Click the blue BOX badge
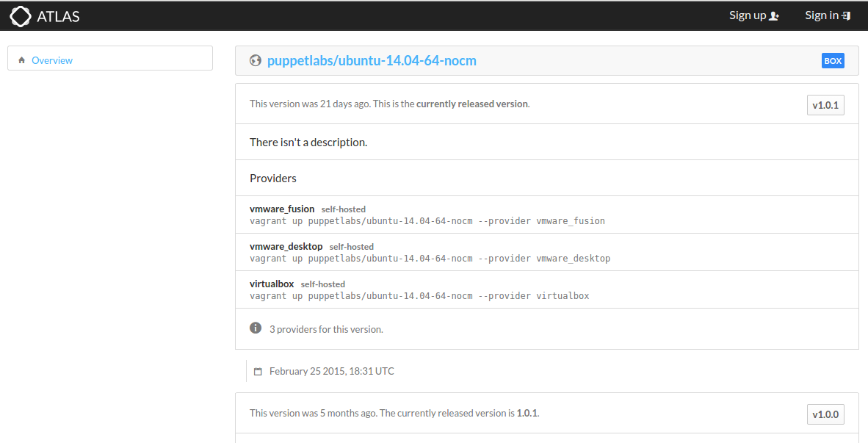This screenshot has height=443, width=868. click(x=833, y=61)
